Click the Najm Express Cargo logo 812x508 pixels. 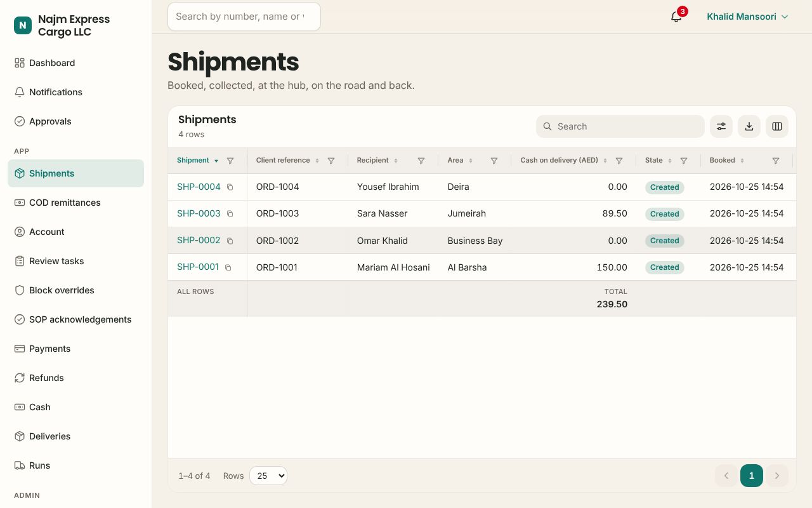[x=23, y=25]
